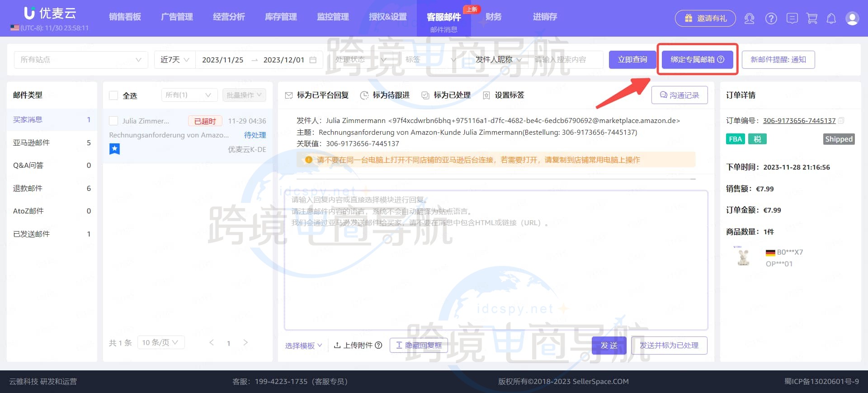
Task: Open the 沟通记录 button
Action: click(679, 95)
